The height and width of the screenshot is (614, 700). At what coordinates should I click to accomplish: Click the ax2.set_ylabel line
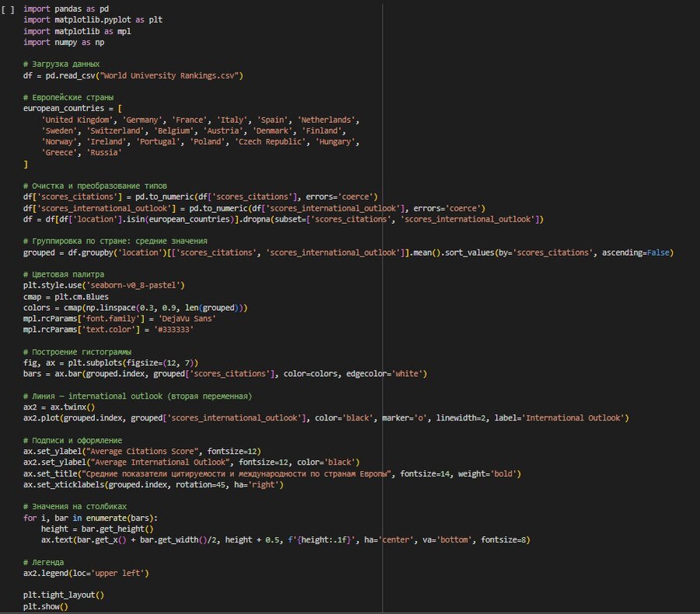click(x=191, y=462)
